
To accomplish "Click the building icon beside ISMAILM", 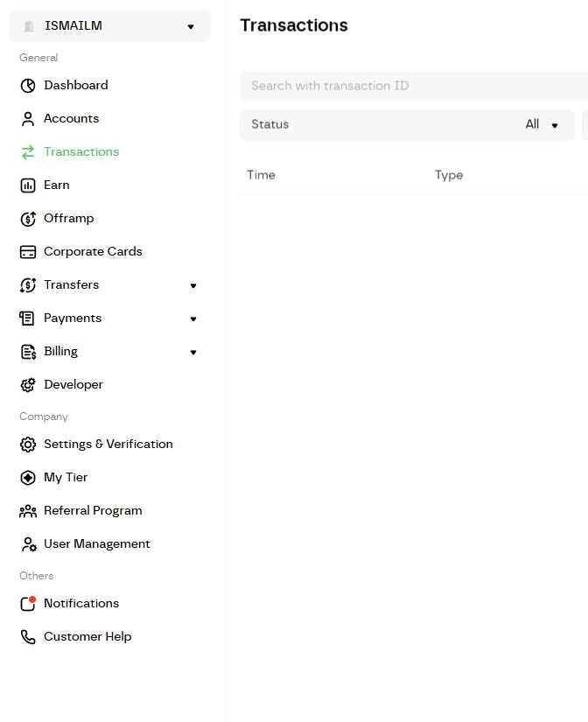I will (x=29, y=26).
